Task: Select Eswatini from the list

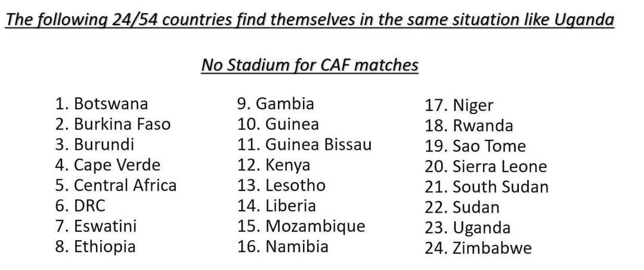Action: point(96,226)
